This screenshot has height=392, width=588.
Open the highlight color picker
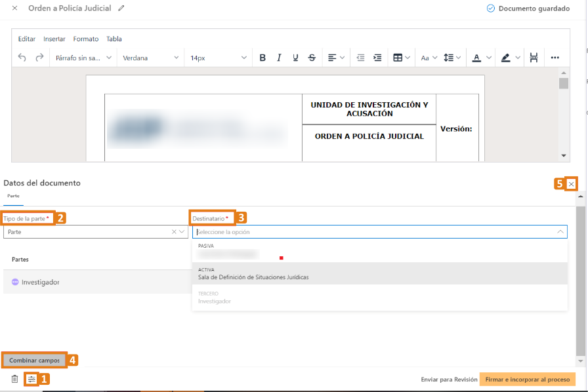point(507,58)
